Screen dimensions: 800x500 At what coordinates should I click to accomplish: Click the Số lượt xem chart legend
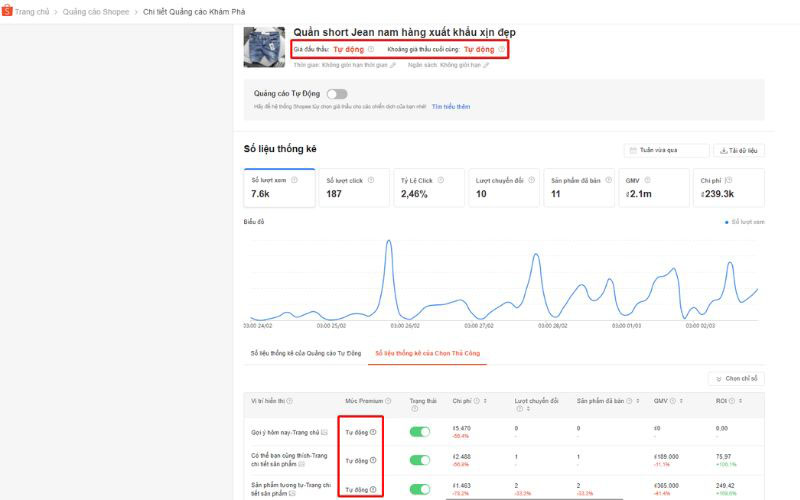tap(744, 222)
